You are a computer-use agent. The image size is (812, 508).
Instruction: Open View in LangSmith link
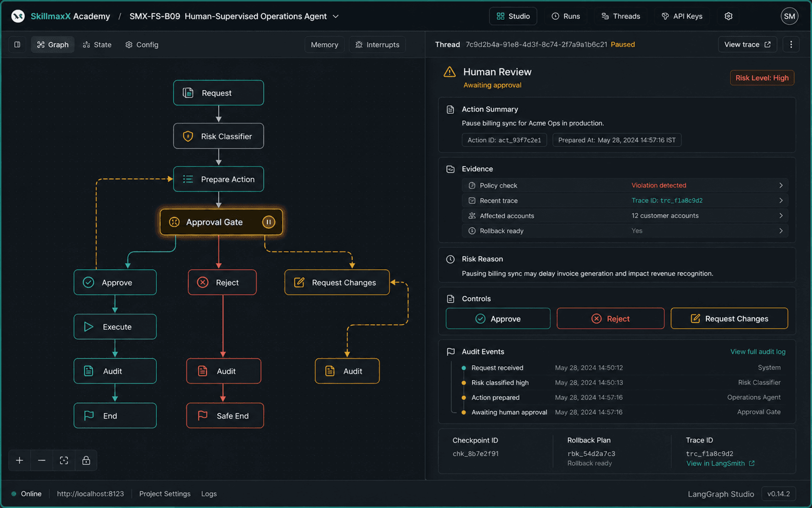(x=720, y=463)
